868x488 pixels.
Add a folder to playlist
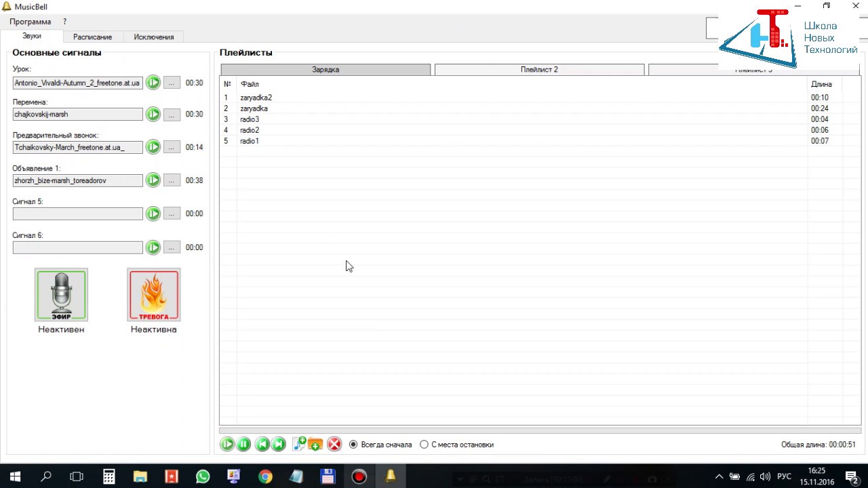click(x=315, y=445)
